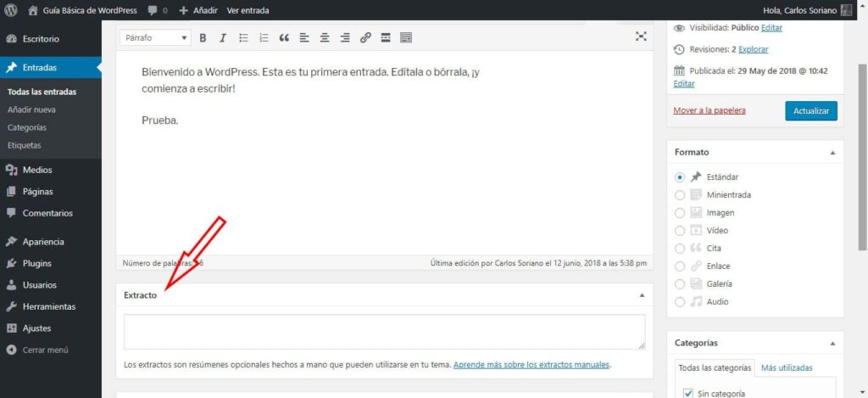
Task: Select the Vídeo post format
Action: [680, 231]
